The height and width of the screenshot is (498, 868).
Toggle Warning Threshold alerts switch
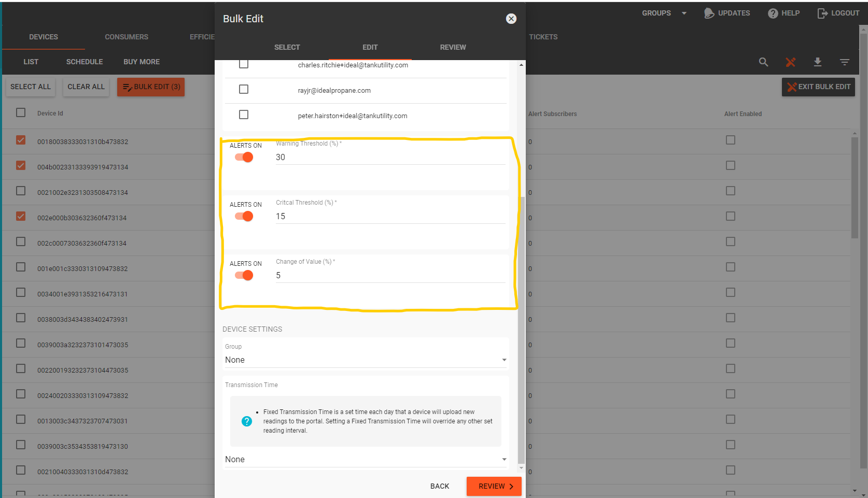(244, 158)
